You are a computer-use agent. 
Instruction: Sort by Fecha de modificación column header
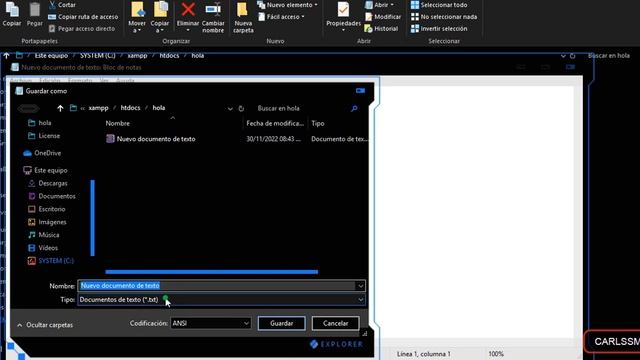pyautogui.click(x=275, y=123)
